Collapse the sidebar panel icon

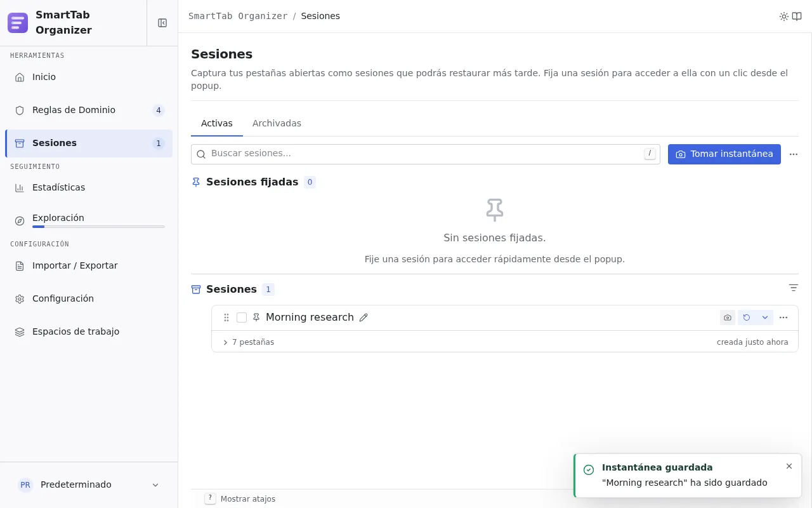(162, 23)
